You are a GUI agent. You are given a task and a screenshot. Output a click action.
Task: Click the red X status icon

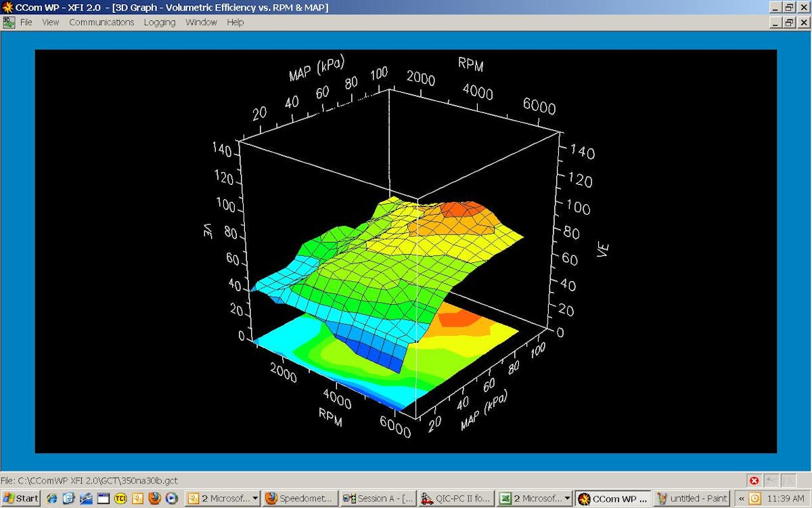[754, 480]
